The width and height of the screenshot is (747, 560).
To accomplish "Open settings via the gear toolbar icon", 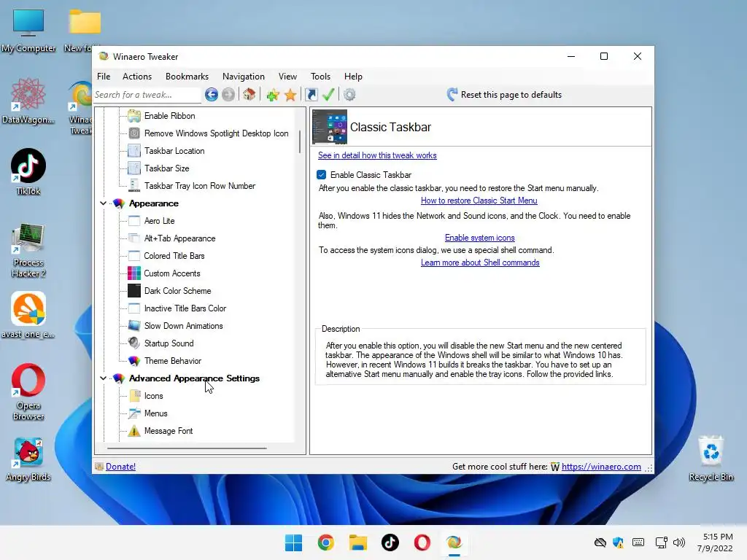I will coord(349,95).
